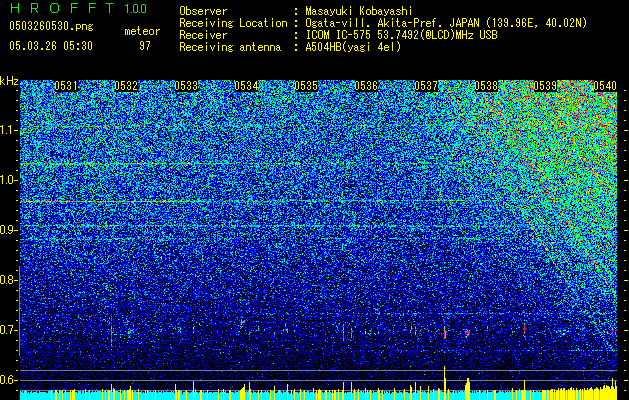Click the 0537 time marker

[x=426, y=86]
